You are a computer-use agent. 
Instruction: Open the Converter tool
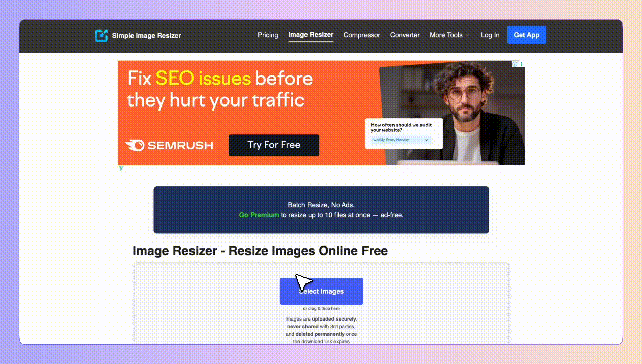coord(405,35)
